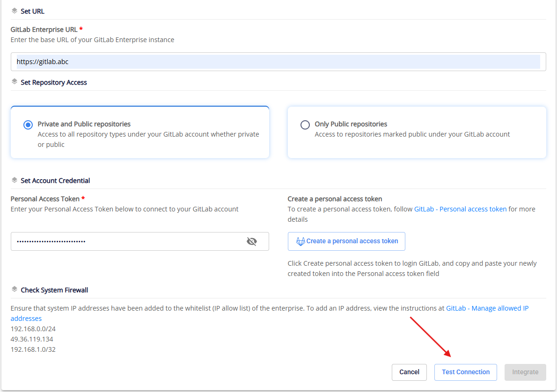This screenshot has width=557, height=392.
Task: Open GitLab - Manage allowed IP addresses link
Action: [x=487, y=308]
